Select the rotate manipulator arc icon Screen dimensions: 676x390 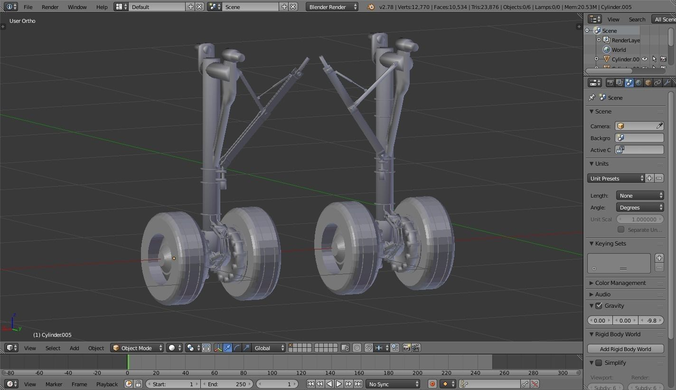tap(237, 348)
